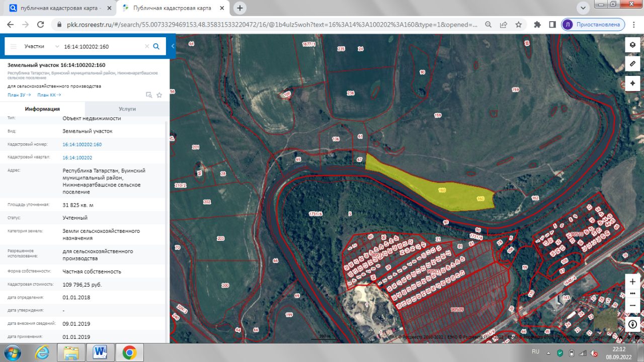Open a new browser tab
Image resolution: width=644 pixels, height=362 pixels.
click(x=240, y=8)
